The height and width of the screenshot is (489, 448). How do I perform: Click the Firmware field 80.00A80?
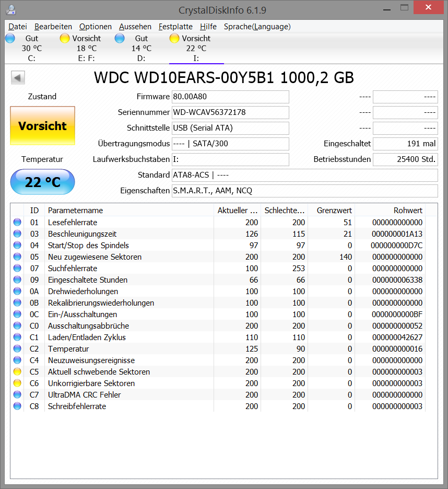pos(230,97)
